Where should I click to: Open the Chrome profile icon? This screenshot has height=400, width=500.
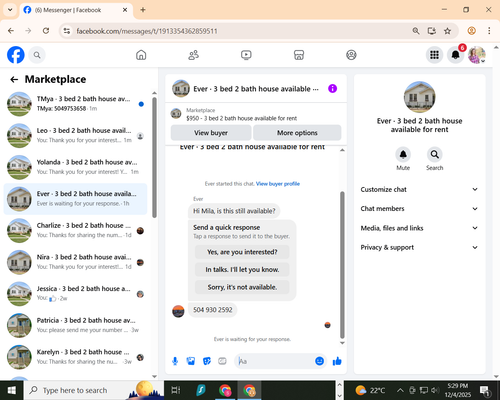[472, 31]
